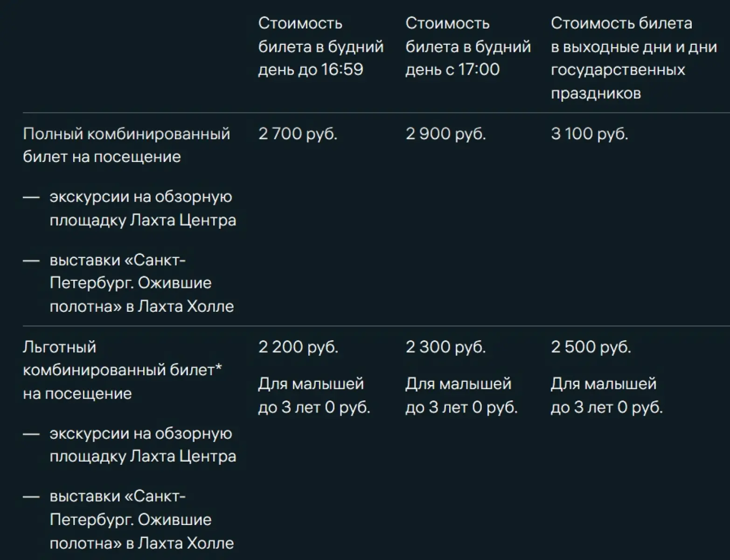Viewport: 730px width, 560px height.
Task: Click the 'Ожившие полотна' exhibition item under full ticket
Action: (x=141, y=283)
